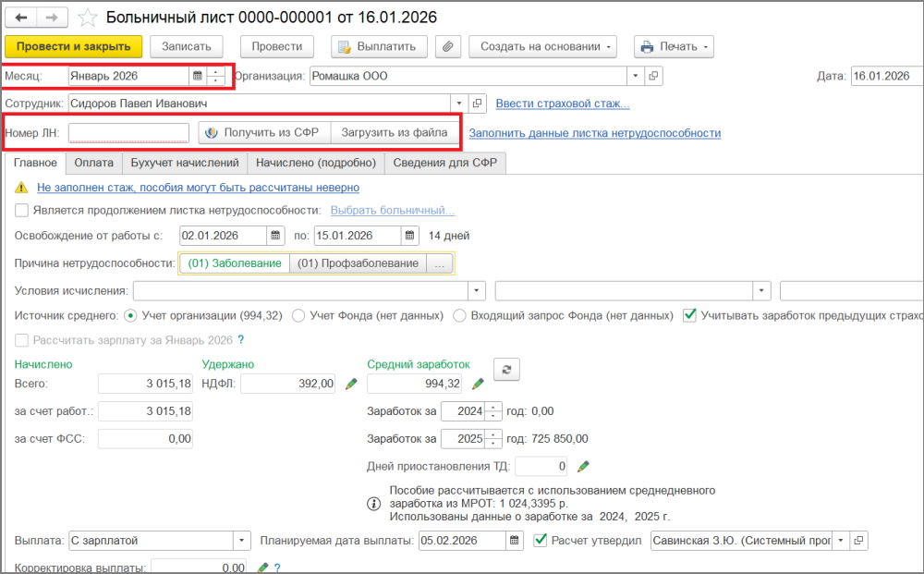Click the recalculate average earnings refresh icon
The width and height of the screenshot is (924, 574).
[x=505, y=369]
